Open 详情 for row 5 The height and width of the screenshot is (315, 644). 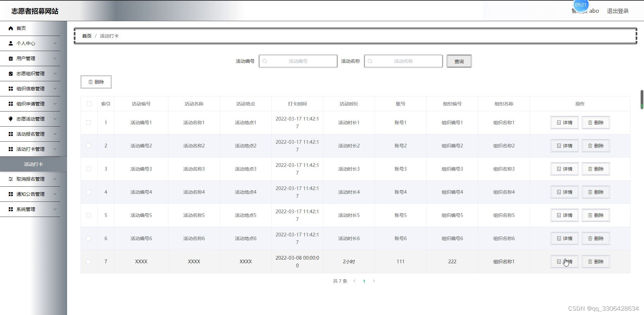tap(565, 215)
